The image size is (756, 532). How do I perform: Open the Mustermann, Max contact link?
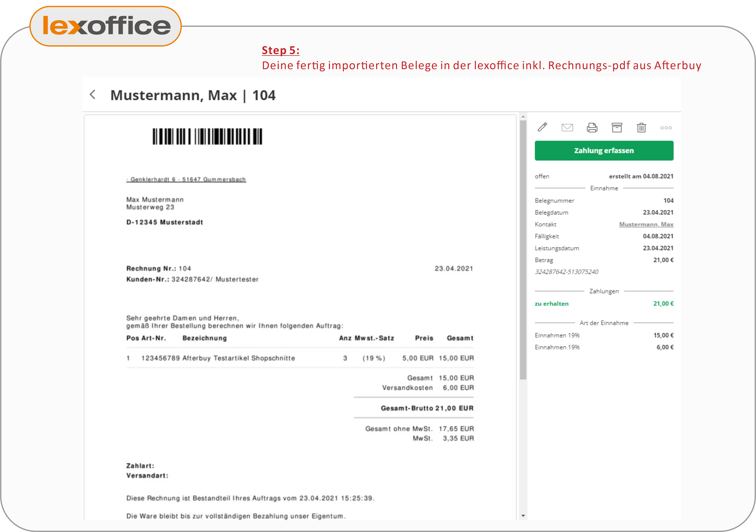[646, 224]
